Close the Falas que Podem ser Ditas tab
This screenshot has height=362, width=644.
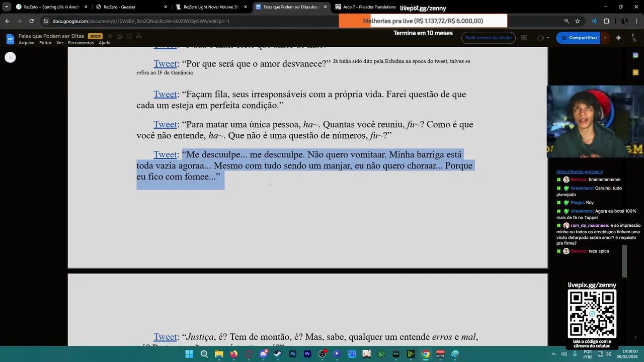tap(325, 7)
